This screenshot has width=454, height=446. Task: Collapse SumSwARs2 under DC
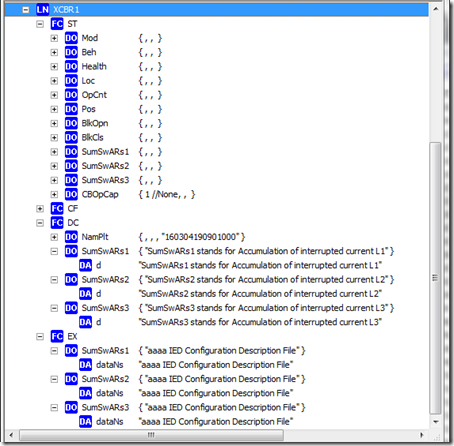(x=54, y=280)
